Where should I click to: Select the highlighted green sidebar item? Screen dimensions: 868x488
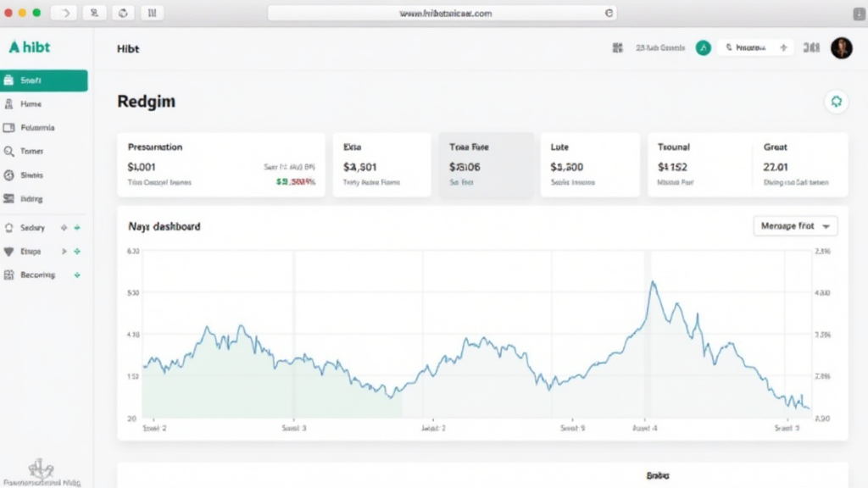tap(44, 80)
